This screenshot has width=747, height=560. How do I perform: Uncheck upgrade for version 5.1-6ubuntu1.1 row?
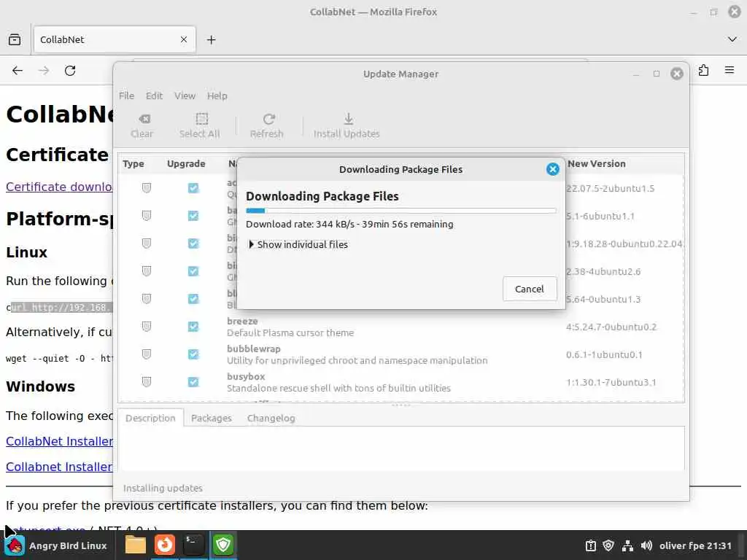tap(193, 216)
